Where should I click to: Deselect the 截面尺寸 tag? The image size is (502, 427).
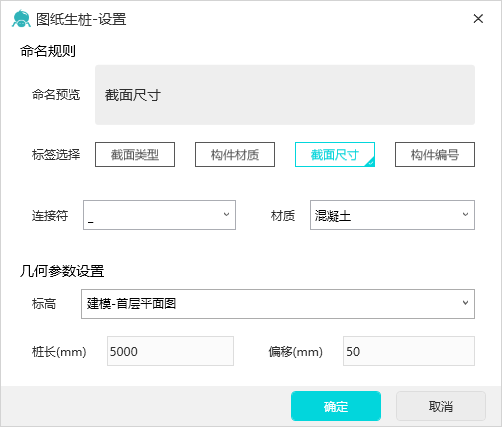tap(335, 155)
